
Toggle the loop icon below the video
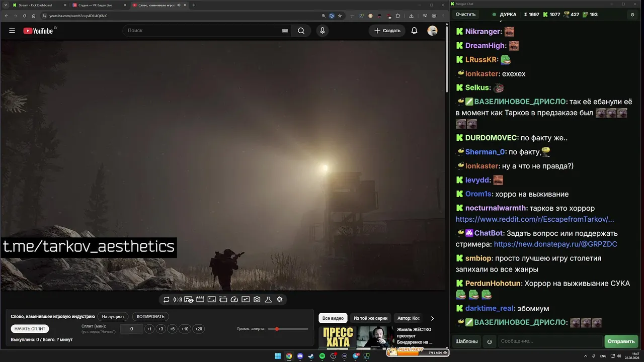coord(167,300)
